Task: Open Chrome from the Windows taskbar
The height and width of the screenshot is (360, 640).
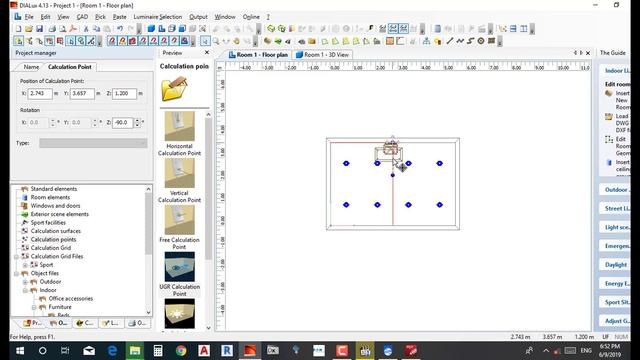Action: tap(181, 351)
